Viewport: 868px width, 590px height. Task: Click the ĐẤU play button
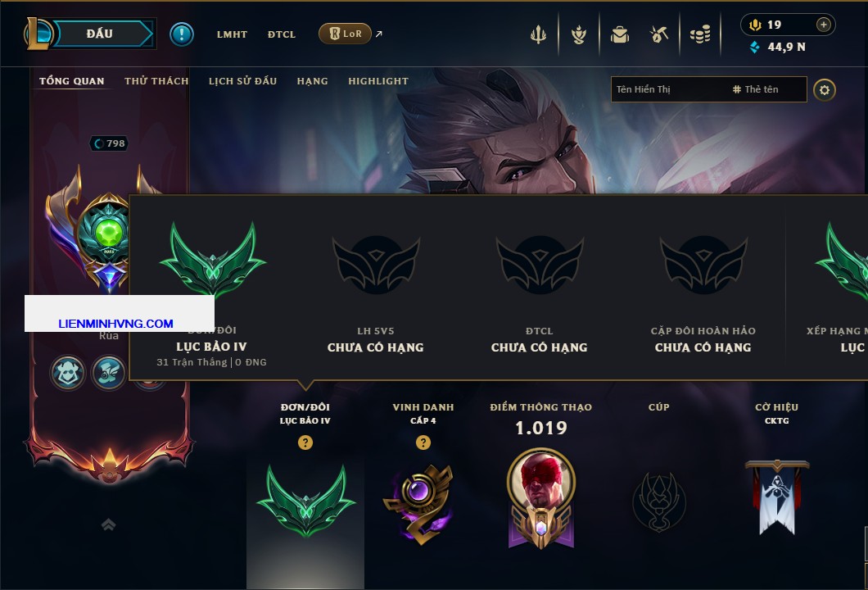(100, 34)
